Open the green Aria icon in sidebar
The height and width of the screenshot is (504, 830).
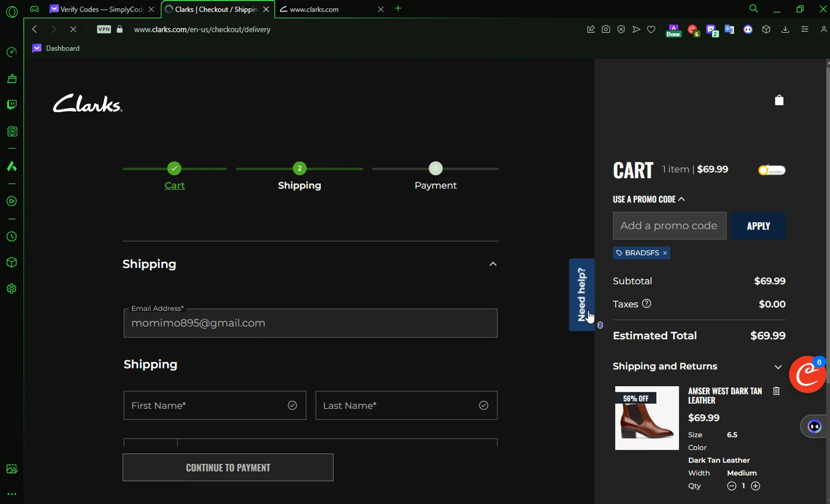[12, 166]
